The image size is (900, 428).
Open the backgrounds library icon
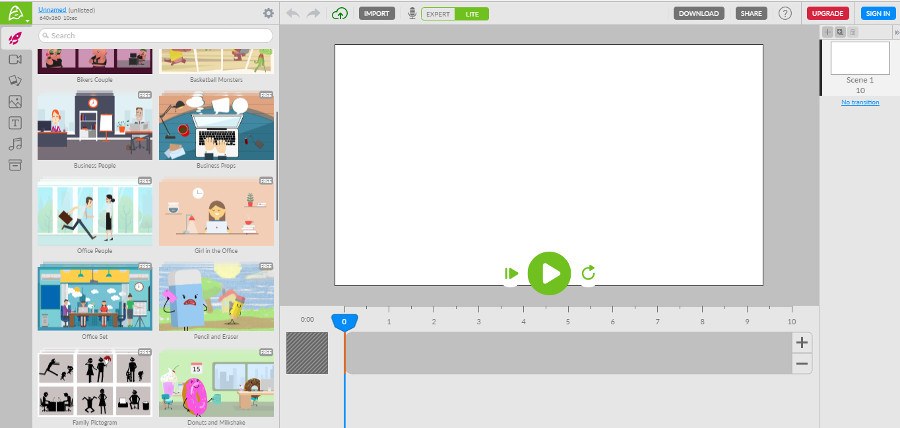click(x=15, y=80)
